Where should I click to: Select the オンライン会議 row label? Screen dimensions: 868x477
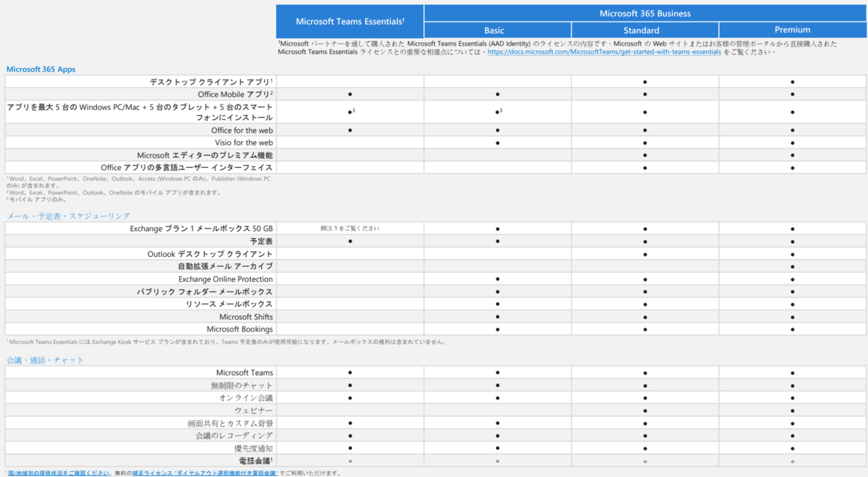pos(246,398)
